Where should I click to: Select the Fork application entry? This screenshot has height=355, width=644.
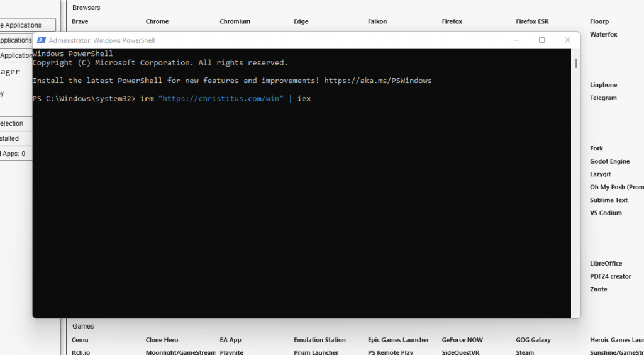[x=597, y=149]
